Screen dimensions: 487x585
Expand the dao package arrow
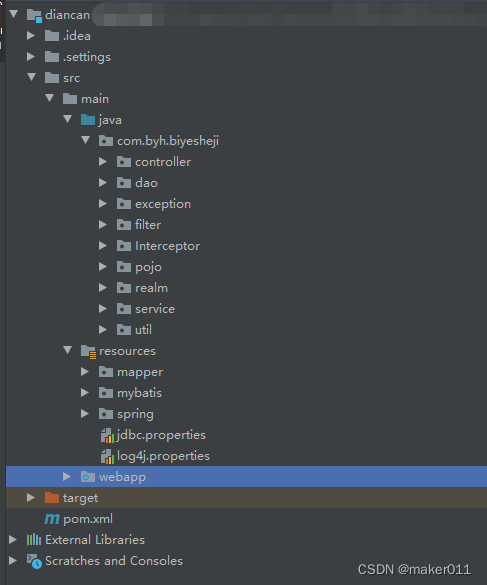[103, 182]
